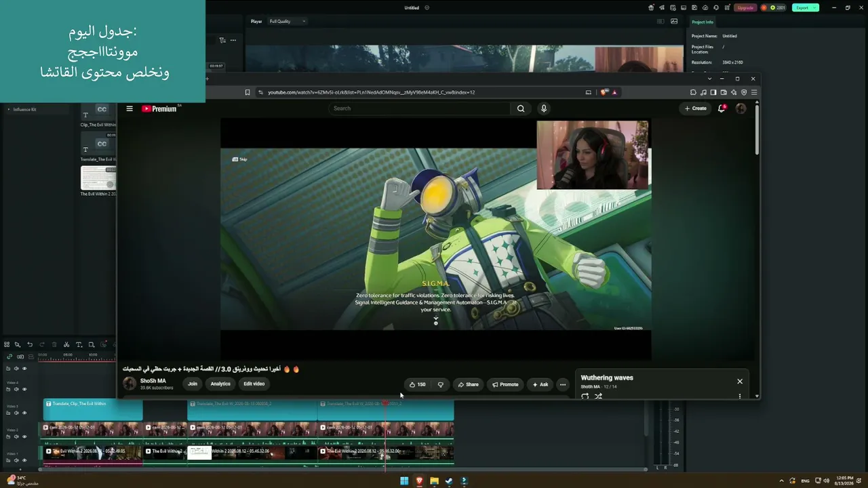The width and height of the screenshot is (868, 488).
Task: Toggle the browser sidebar panel icon
Action: [713, 92]
